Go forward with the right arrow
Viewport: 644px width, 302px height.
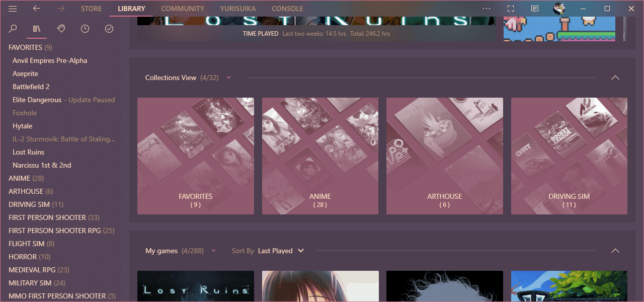[x=60, y=9]
